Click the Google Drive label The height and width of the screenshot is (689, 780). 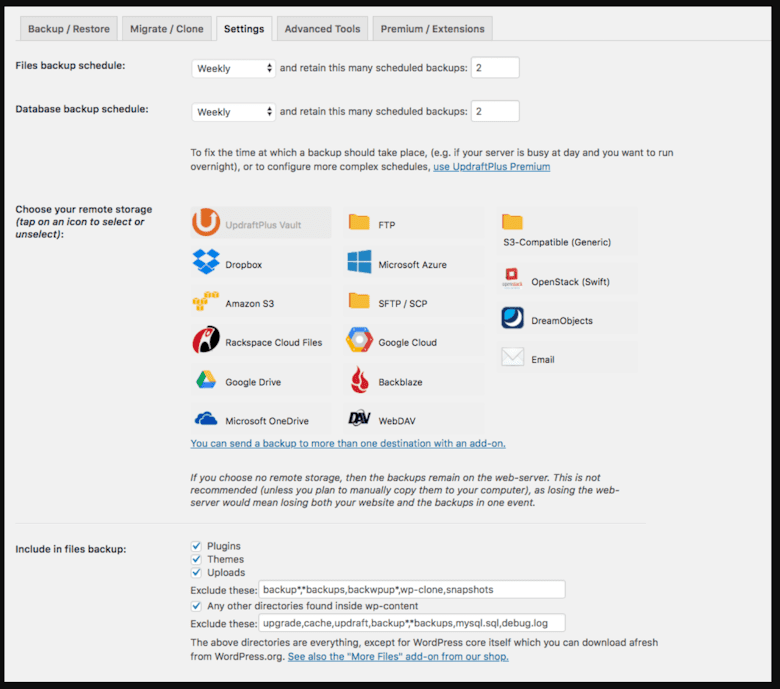(x=253, y=382)
